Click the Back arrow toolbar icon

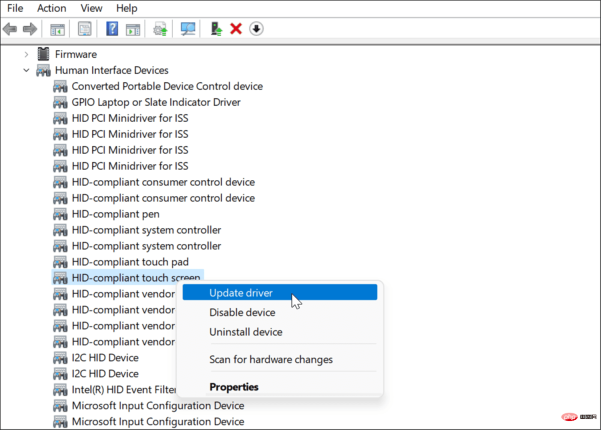click(x=10, y=29)
